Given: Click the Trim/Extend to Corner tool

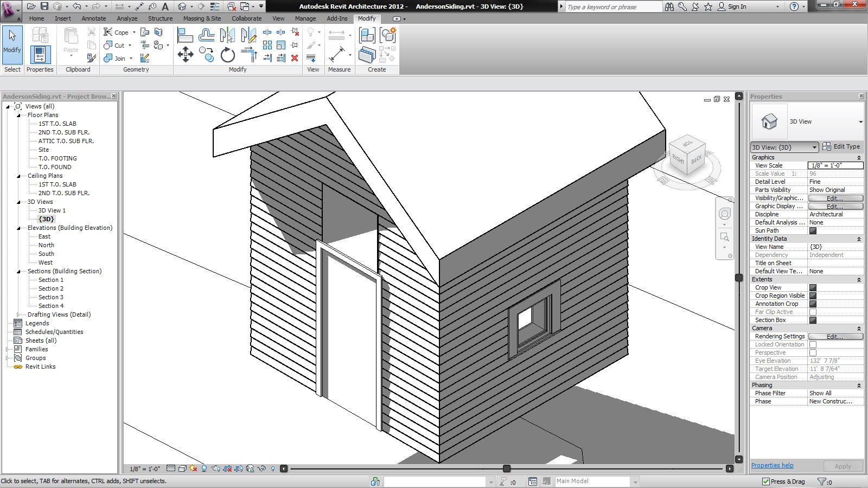Looking at the screenshot, I should [249, 54].
